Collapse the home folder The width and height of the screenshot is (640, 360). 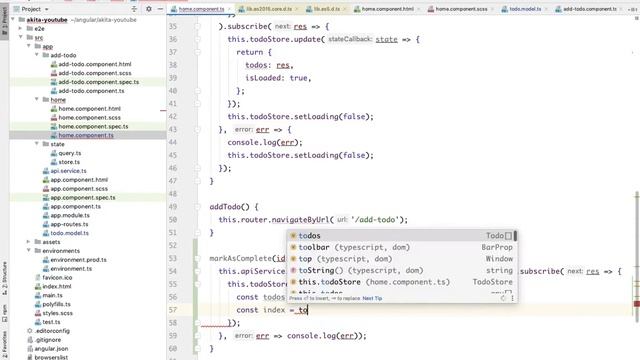37,100
